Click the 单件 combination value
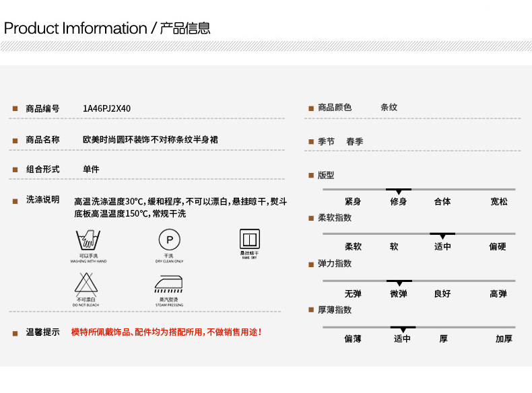 (92, 169)
